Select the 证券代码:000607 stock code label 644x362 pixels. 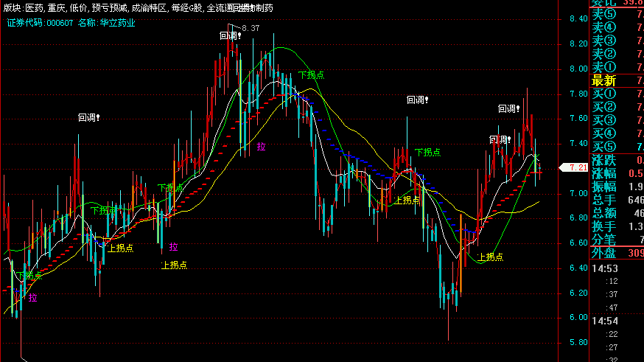pos(40,23)
